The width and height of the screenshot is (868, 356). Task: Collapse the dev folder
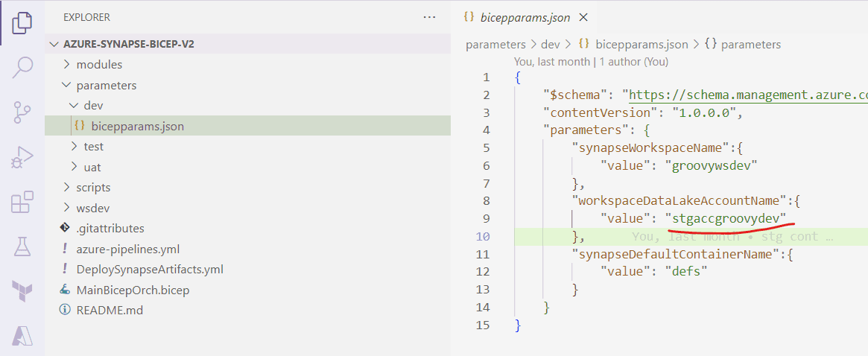(x=92, y=106)
